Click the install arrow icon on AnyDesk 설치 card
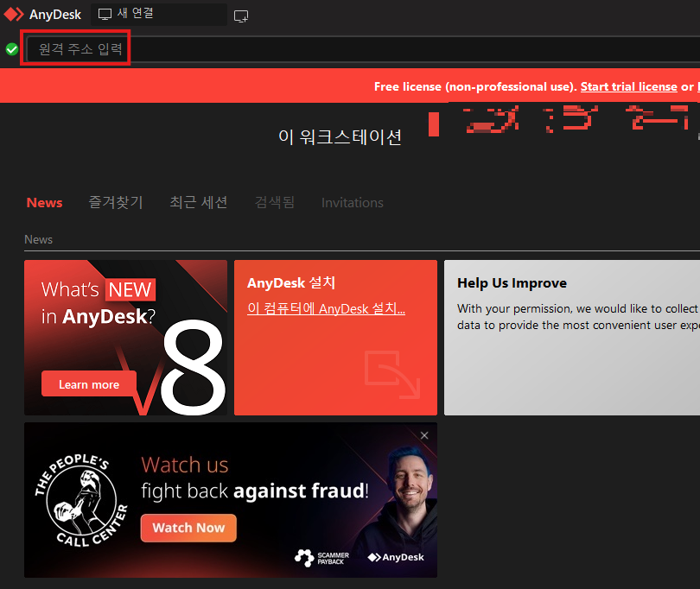700x589 pixels. click(392, 375)
